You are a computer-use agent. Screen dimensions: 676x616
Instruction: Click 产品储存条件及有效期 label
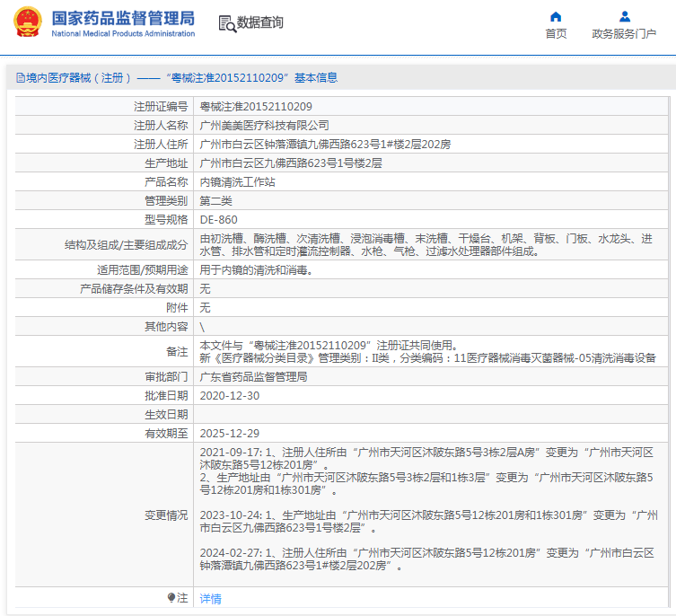coord(134,289)
